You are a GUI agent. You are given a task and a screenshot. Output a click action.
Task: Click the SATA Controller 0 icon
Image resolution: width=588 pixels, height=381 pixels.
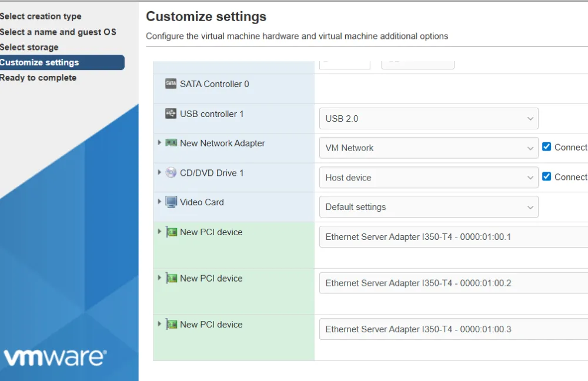(171, 84)
